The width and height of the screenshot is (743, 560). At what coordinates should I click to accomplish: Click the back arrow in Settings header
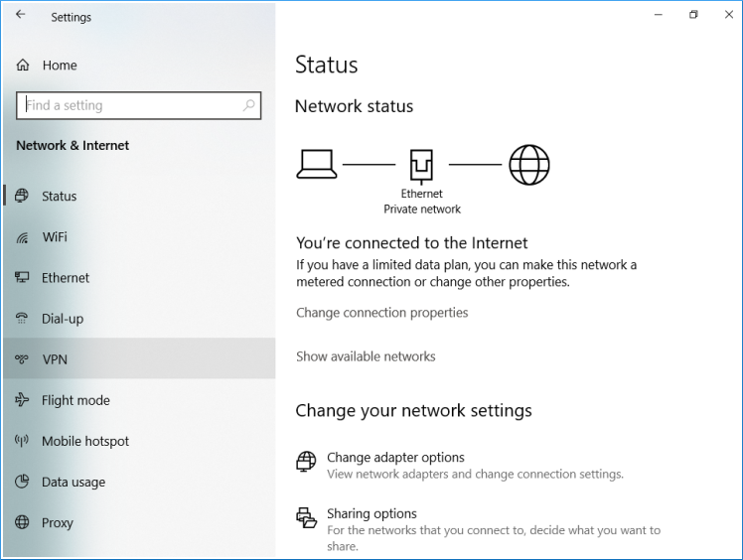pos(21,16)
